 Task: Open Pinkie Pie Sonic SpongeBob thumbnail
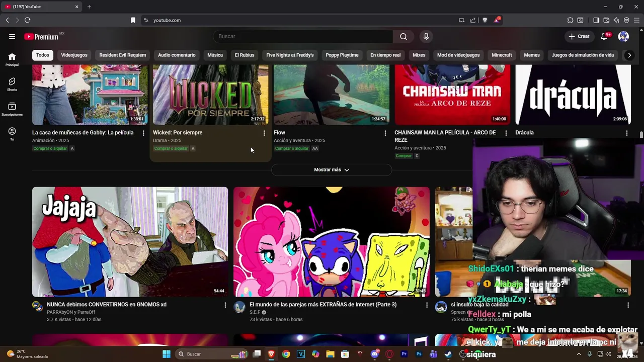[x=332, y=242]
